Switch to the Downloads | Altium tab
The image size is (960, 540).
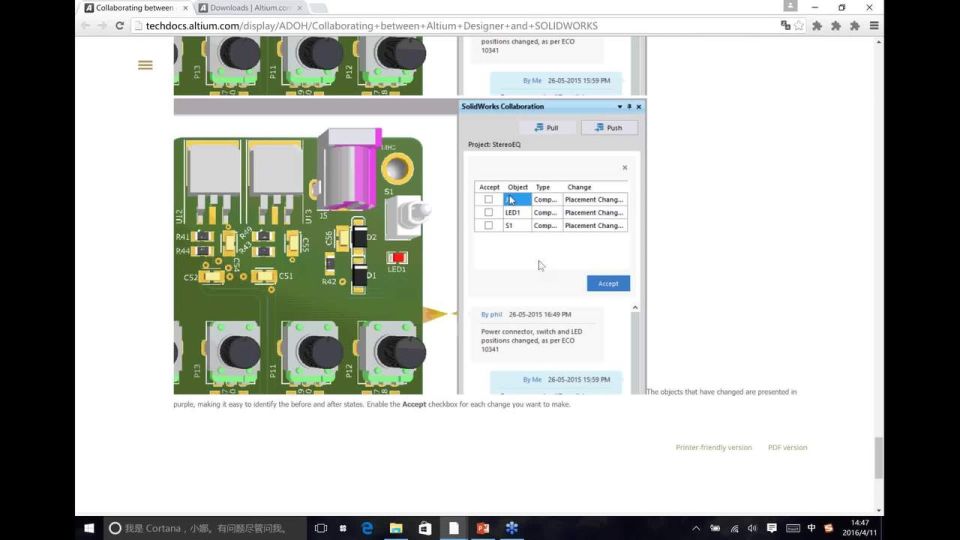[250, 8]
